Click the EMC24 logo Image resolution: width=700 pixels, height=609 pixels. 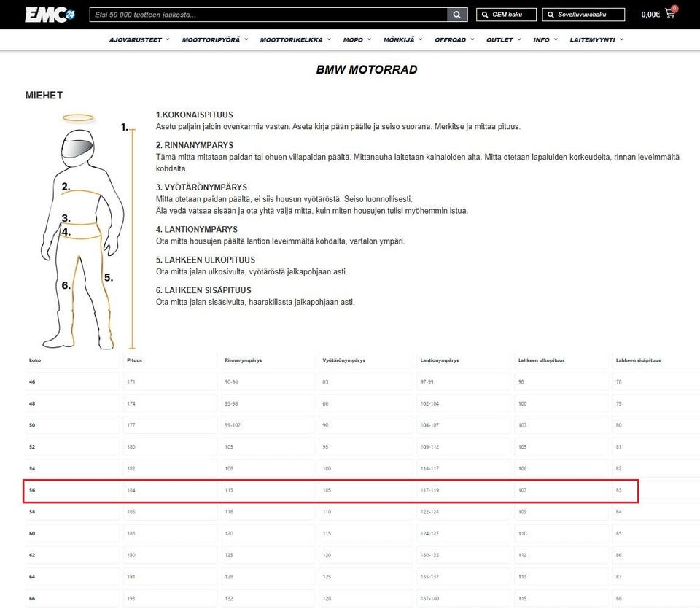(x=50, y=15)
